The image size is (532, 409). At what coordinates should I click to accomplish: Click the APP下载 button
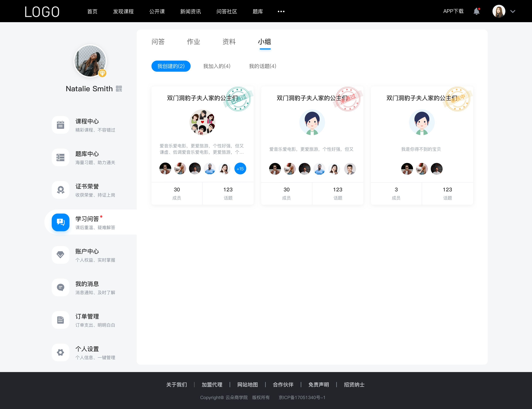coord(452,11)
